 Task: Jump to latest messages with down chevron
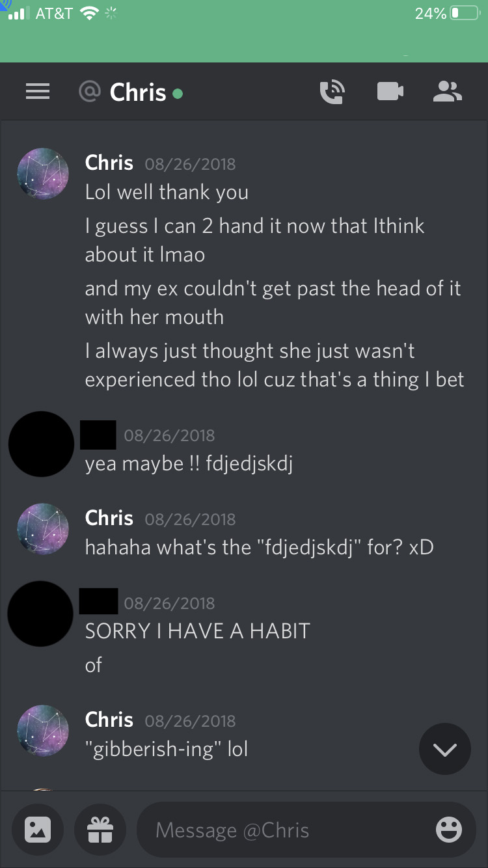[x=445, y=749]
